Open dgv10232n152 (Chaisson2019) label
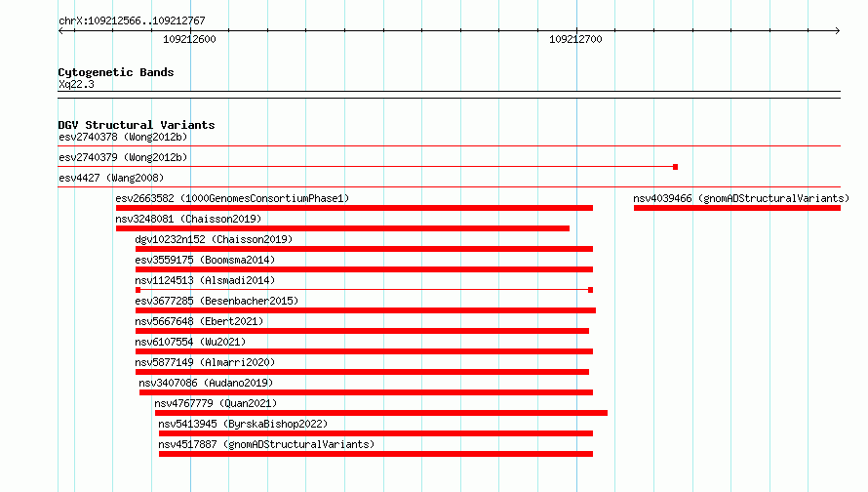This screenshot has height=492, width=868. [x=214, y=239]
